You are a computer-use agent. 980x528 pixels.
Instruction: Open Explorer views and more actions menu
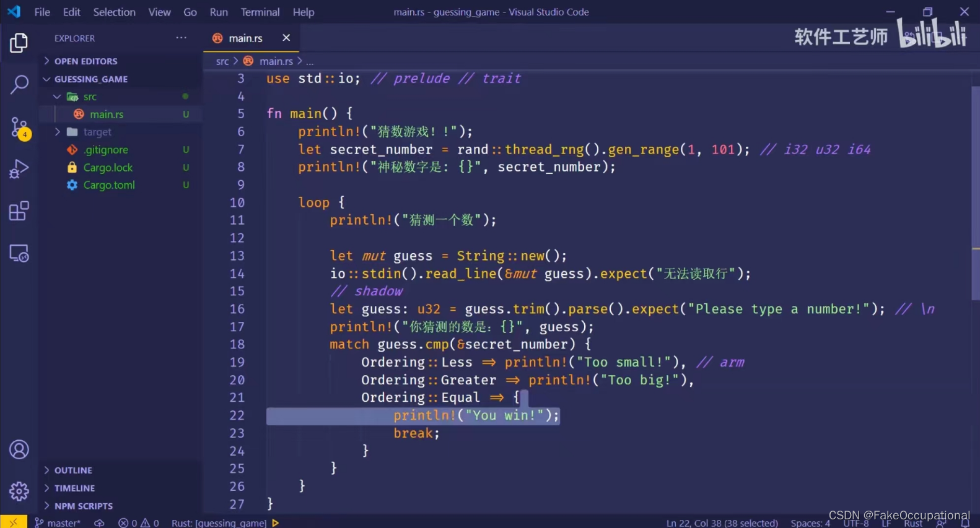[181, 38]
